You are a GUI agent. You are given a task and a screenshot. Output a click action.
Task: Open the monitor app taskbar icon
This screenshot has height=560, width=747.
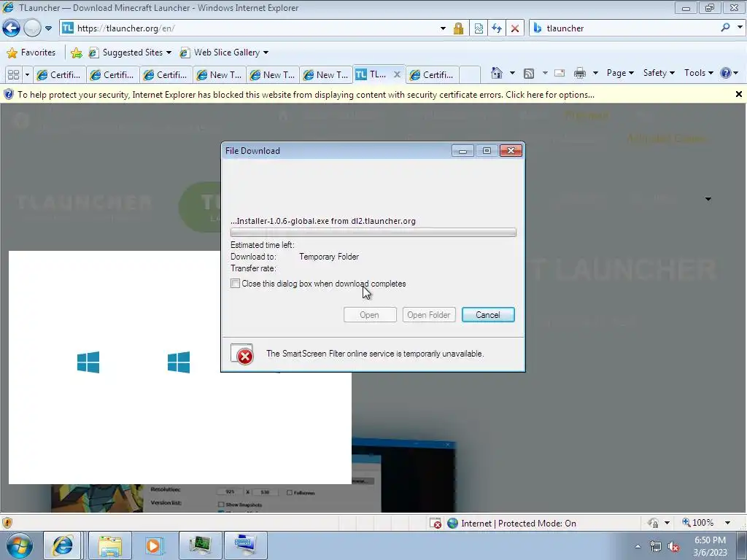(201, 545)
